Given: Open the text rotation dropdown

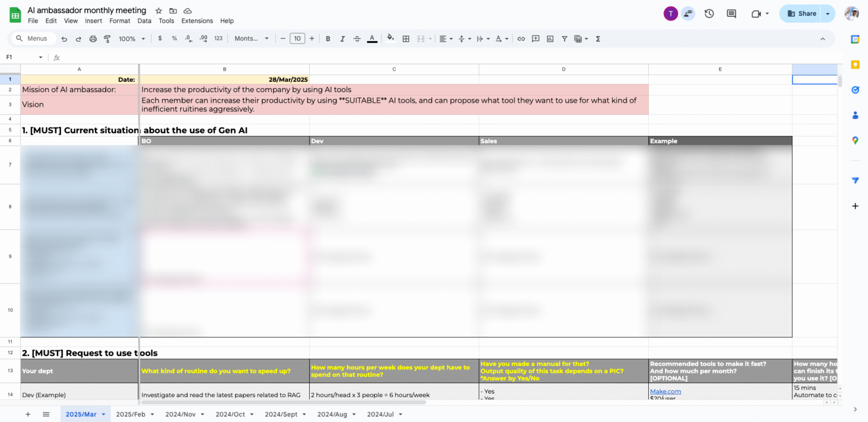Looking at the screenshot, I should point(501,39).
